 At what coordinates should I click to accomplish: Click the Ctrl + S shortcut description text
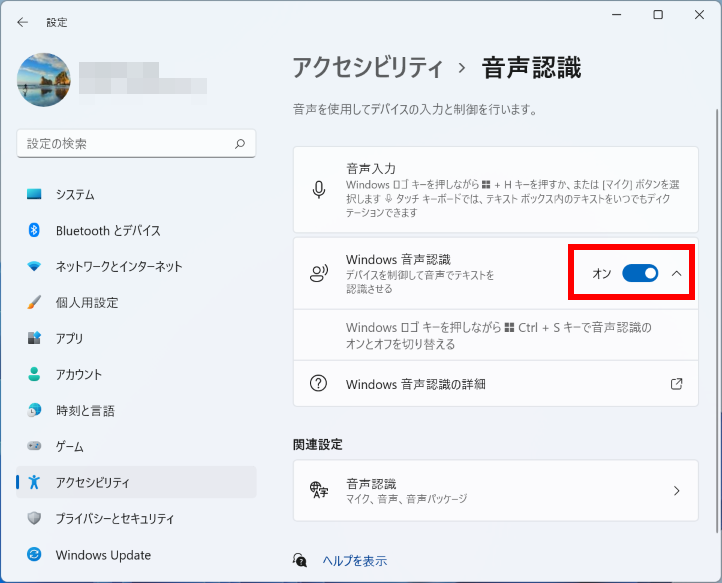tap(499, 336)
